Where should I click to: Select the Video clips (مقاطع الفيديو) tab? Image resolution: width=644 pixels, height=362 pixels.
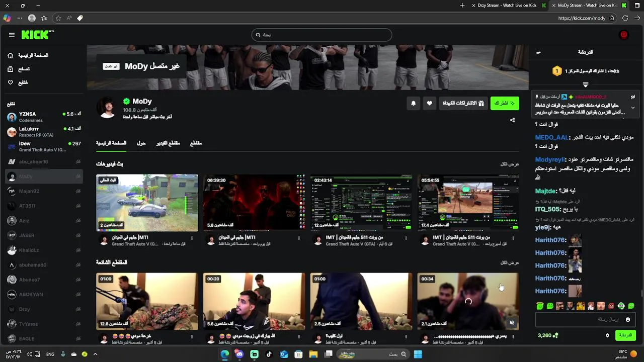(x=168, y=143)
